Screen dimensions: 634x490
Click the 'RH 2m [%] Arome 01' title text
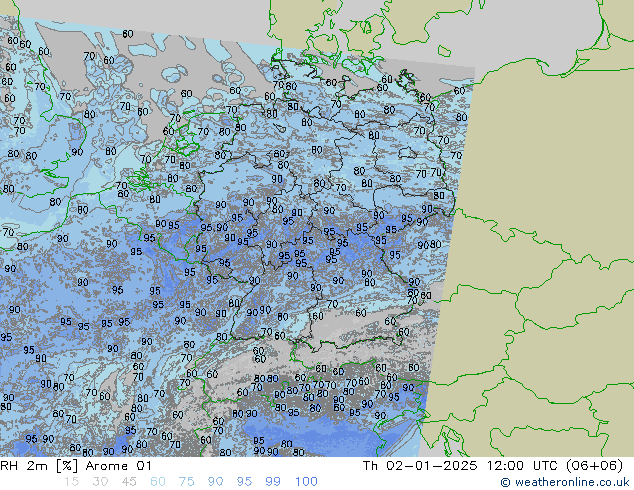[76, 466]
